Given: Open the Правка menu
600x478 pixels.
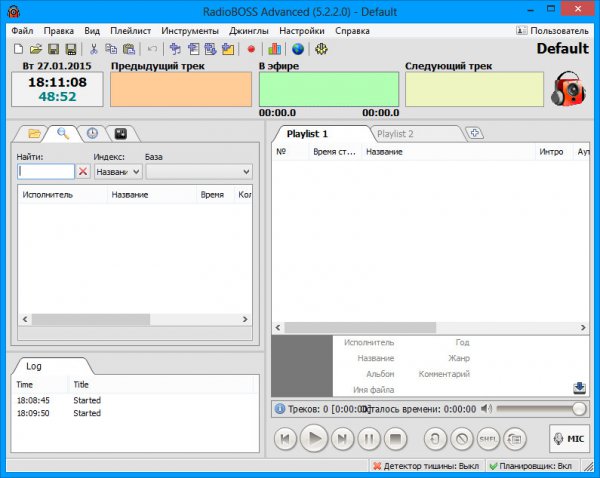Looking at the screenshot, I should pyautogui.click(x=59, y=31).
